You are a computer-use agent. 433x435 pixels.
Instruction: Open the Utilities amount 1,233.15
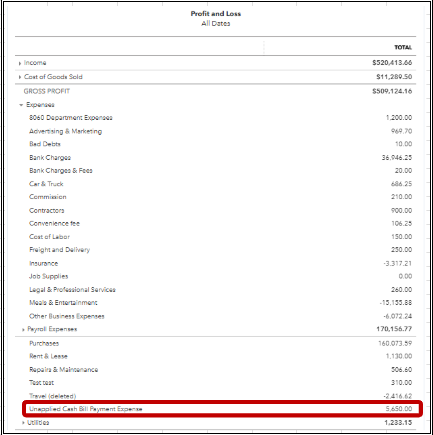[398, 423]
